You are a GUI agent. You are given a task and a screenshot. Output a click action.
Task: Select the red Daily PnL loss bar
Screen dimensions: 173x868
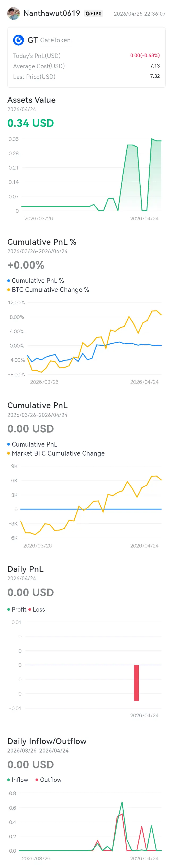tap(136, 682)
